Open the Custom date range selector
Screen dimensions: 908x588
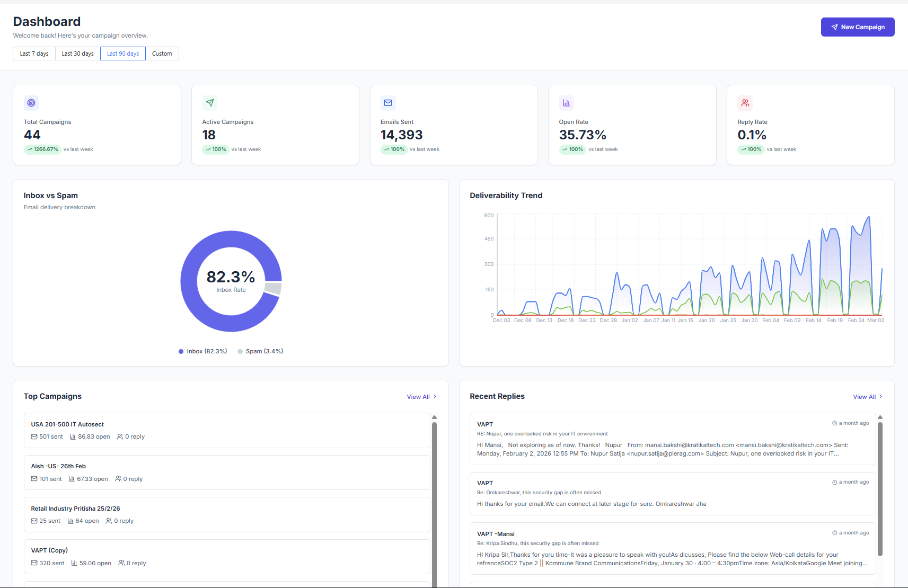point(162,54)
